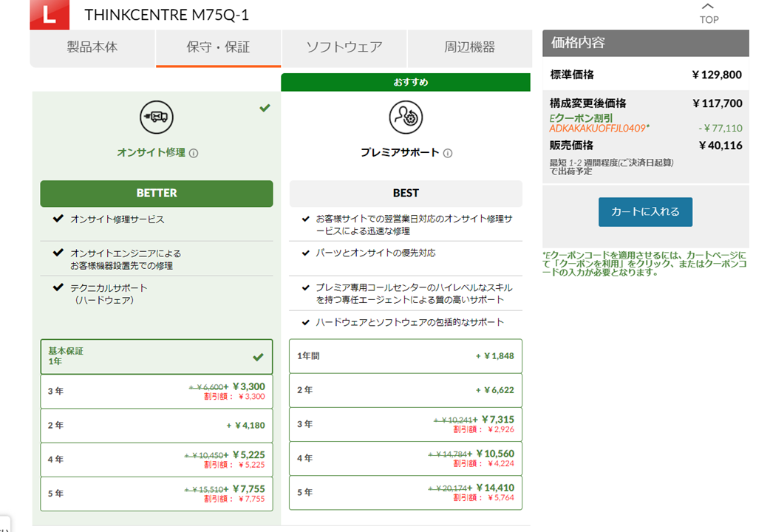Choose onsite 3年 warranty for ¥3,300
Screen dimensions: 770x532
(x=157, y=392)
